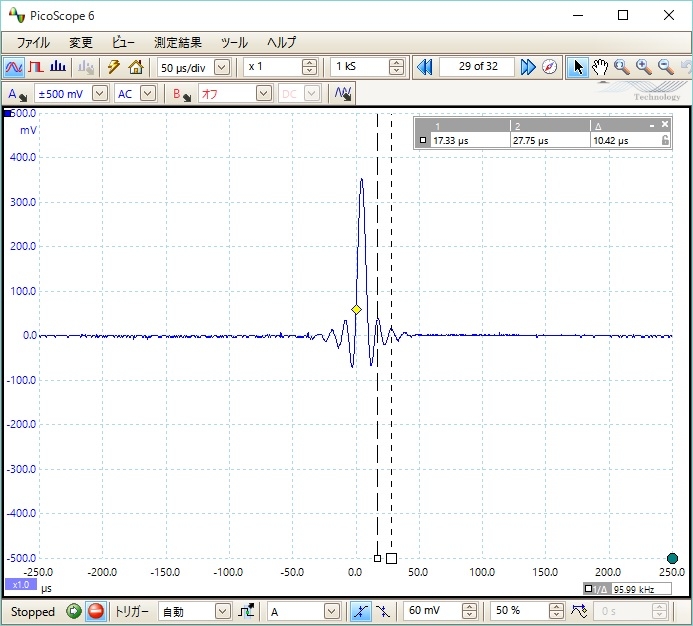
Task: Open the buffer navigator compass icon
Action: [550, 67]
